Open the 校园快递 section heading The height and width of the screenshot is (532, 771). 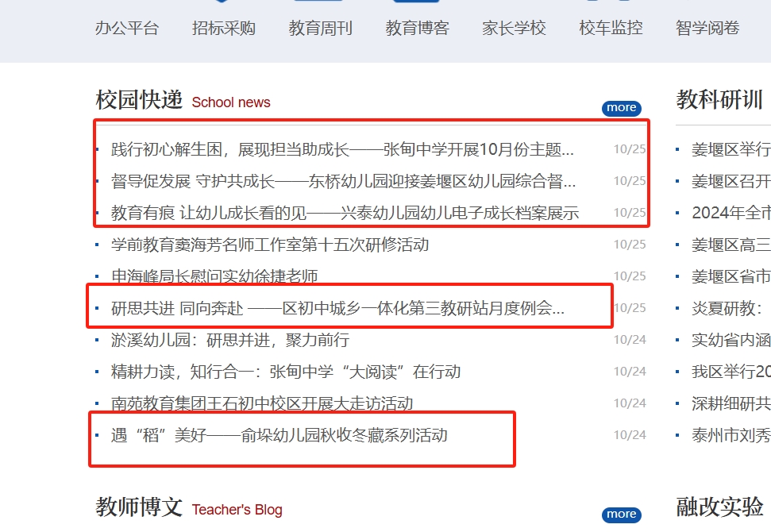(139, 100)
